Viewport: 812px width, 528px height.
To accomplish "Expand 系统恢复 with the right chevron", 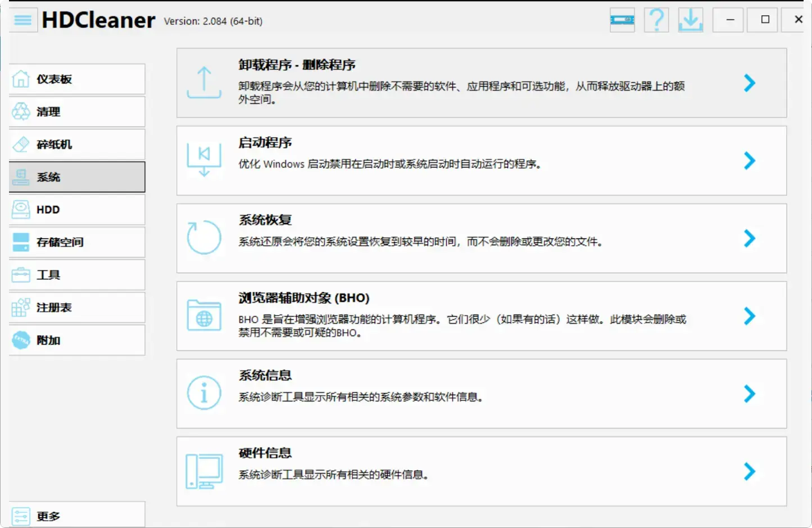I will click(x=750, y=238).
